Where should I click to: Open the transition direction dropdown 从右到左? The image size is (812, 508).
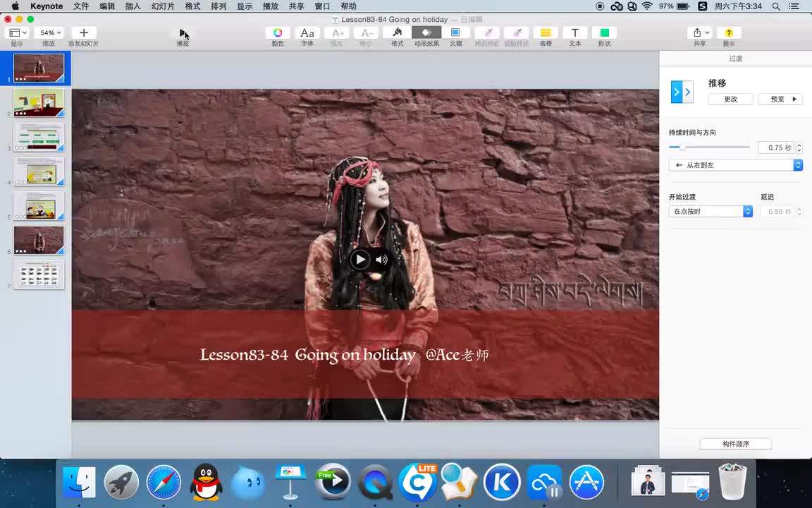point(735,165)
